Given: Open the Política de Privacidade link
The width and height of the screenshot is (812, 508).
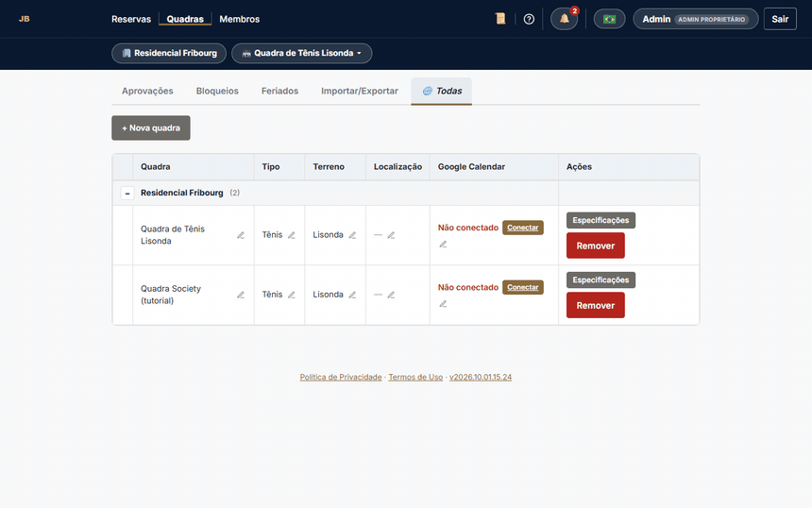Looking at the screenshot, I should pyautogui.click(x=341, y=377).
